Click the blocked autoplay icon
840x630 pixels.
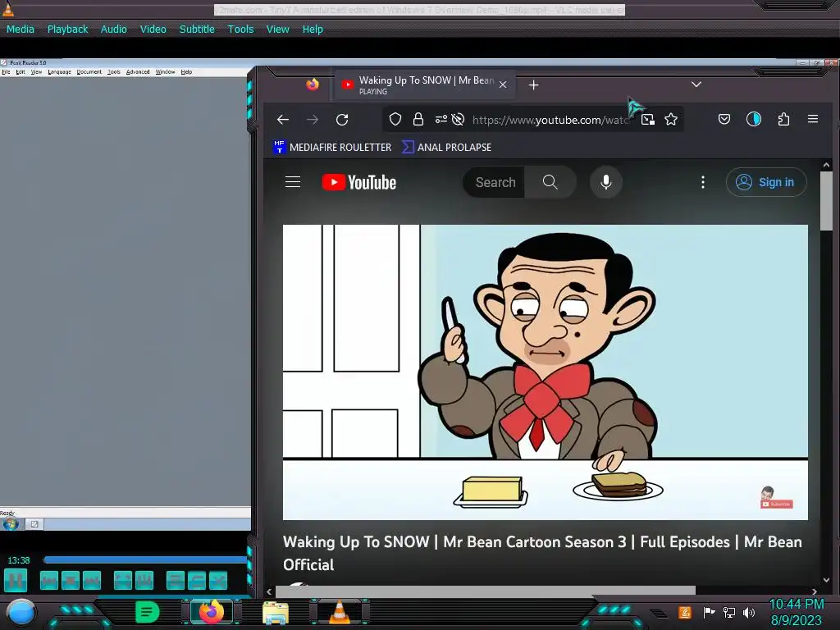pyautogui.click(x=458, y=120)
